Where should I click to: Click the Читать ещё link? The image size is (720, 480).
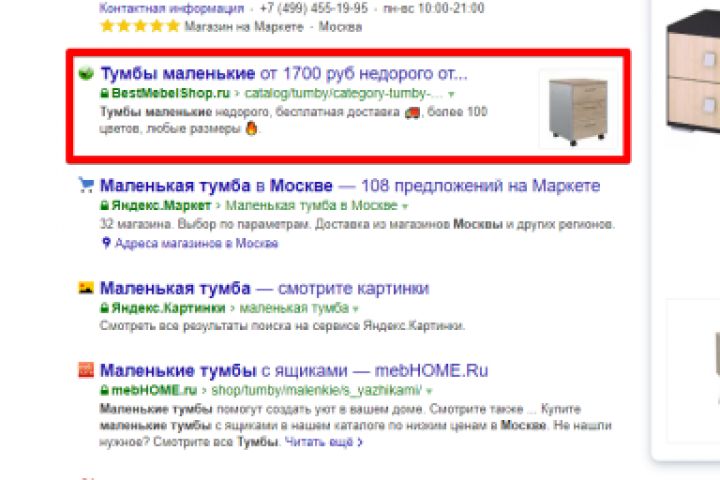324,442
